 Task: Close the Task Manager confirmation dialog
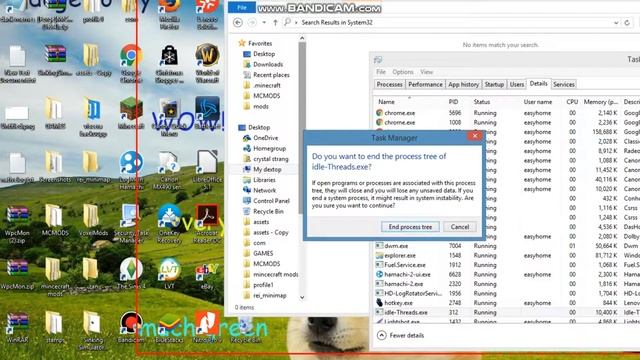click(x=475, y=136)
